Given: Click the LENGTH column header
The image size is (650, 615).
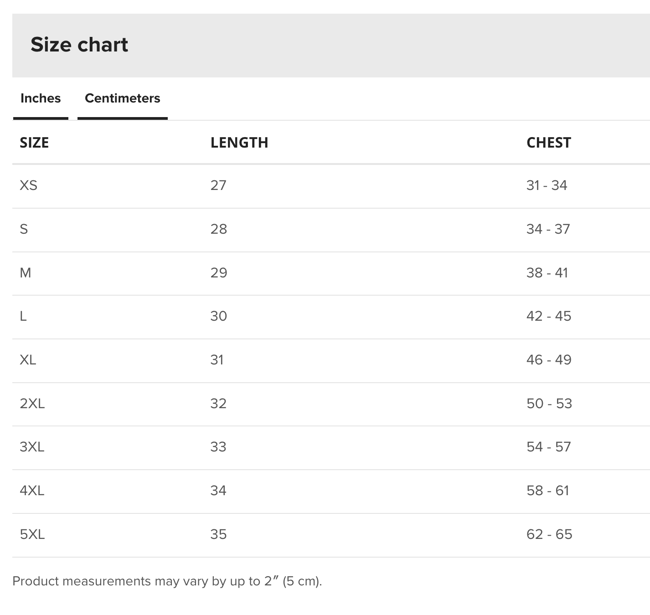Looking at the screenshot, I should [239, 142].
